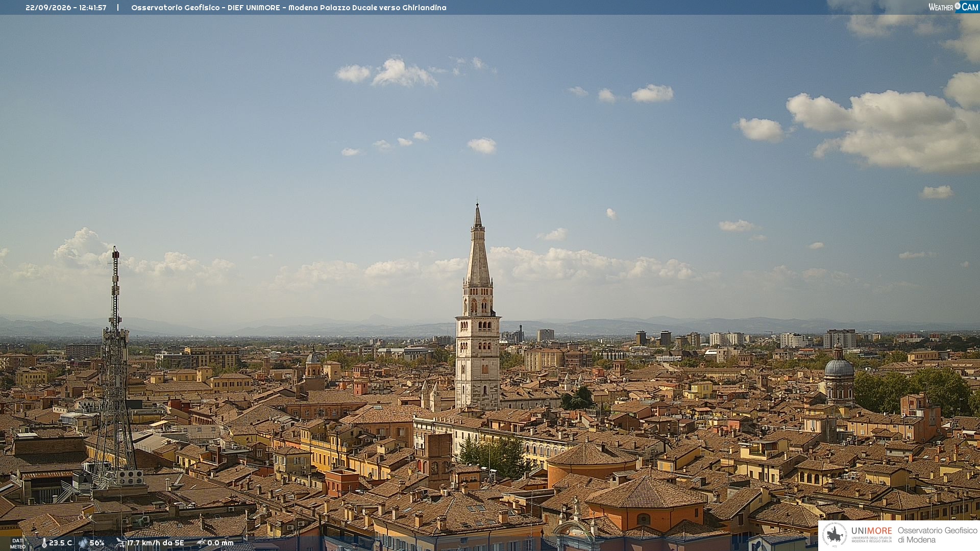This screenshot has height=551, width=980.
Task: Select the 56% humidity reading
Action: click(97, 543)
